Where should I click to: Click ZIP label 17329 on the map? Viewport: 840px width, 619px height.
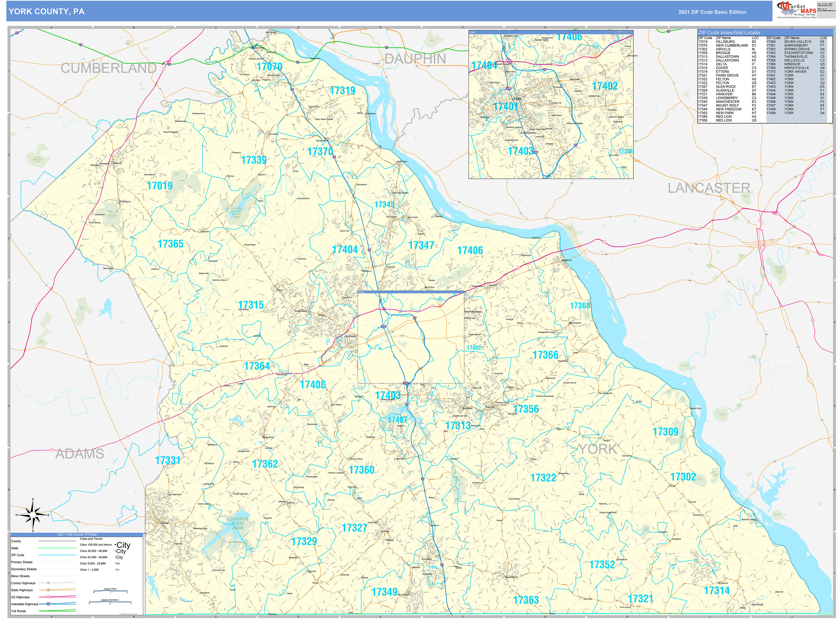304,541
